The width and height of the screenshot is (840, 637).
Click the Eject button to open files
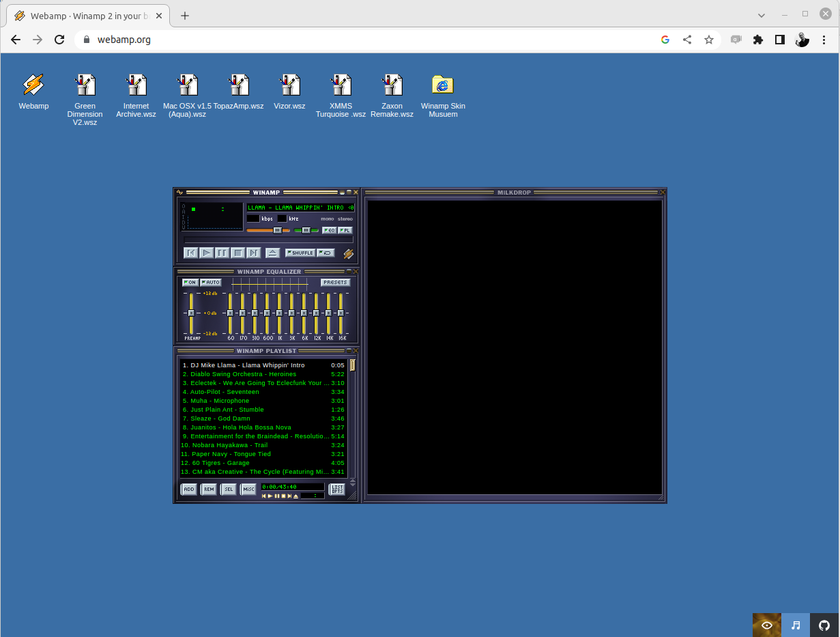pyautogui.click(x=272, y=253)
